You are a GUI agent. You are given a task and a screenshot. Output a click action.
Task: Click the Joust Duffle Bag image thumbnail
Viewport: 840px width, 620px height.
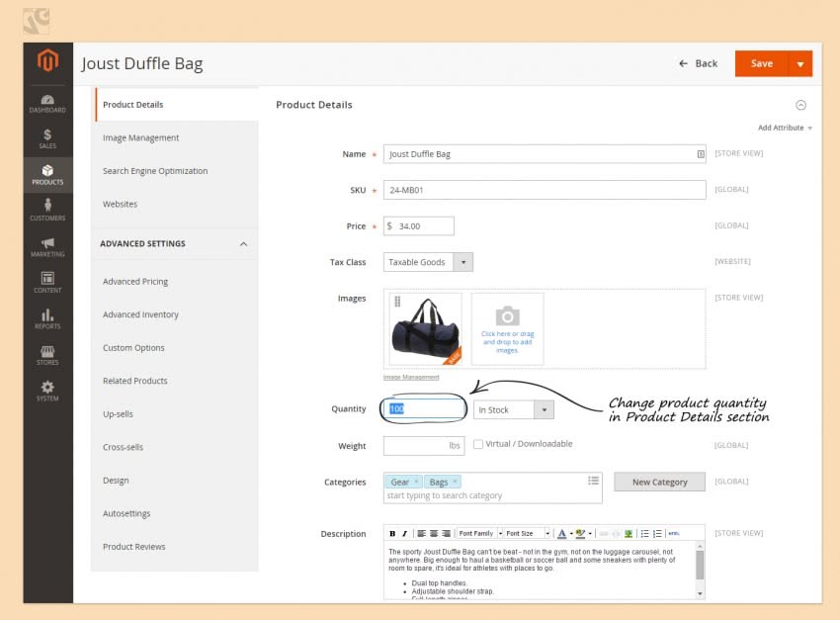click(x=425, y=329)
